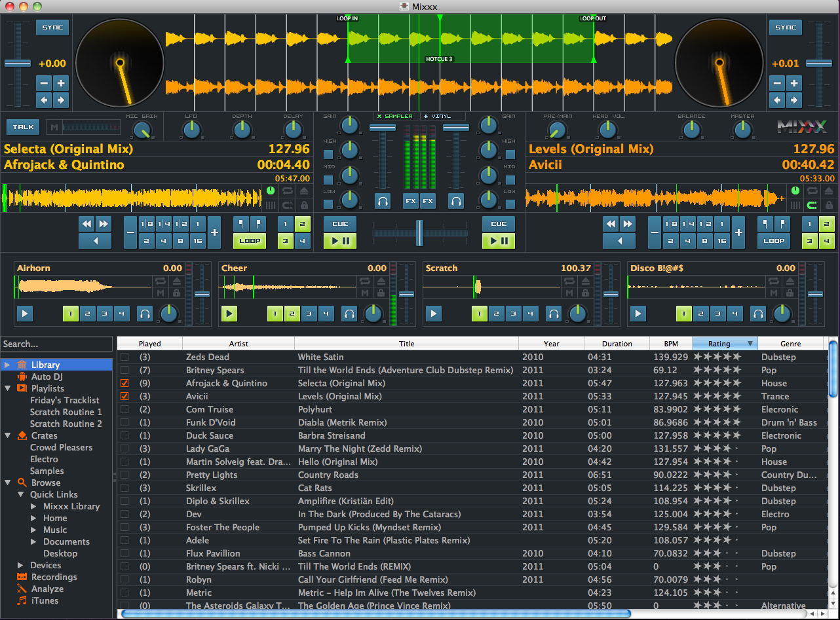Hit CUE on the left deck
This screenshot has height=620, width=840.
pyautogui.click(x=340, y=224)
